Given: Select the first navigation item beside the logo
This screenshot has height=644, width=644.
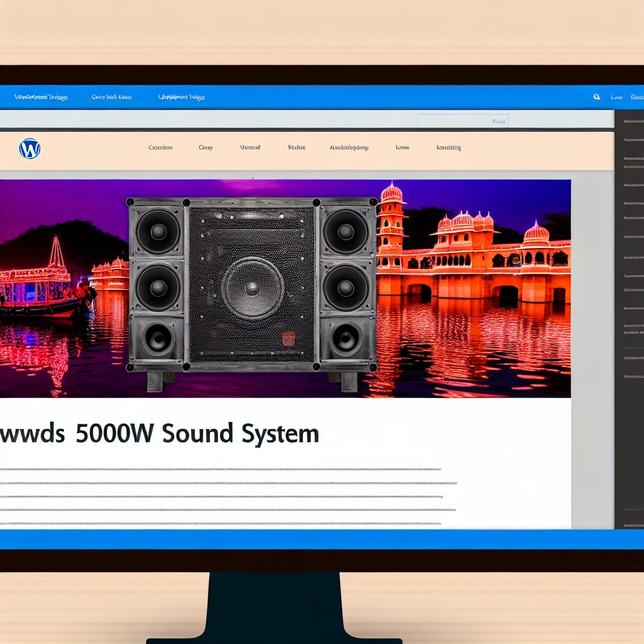Looking at the screenshot, I should 160,148.
